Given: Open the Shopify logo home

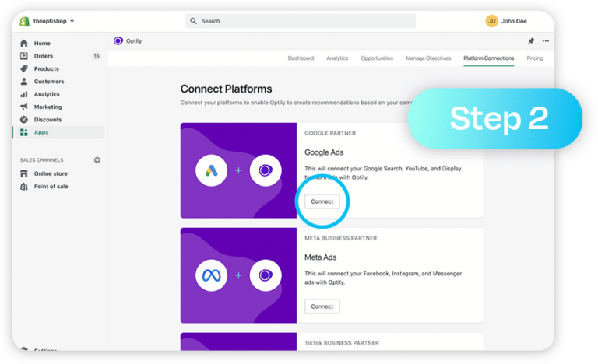Looking at the screenshot, I should click(x=24, y=21).
